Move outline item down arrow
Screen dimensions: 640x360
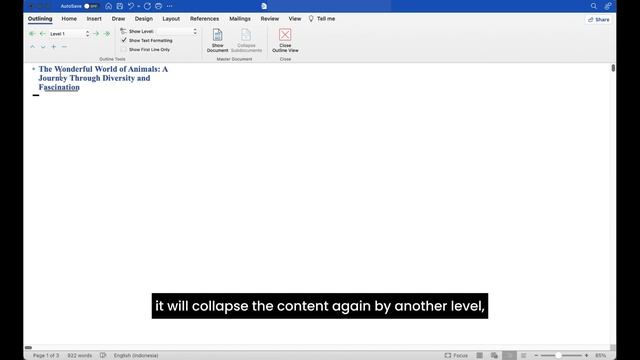pos(43,47)
